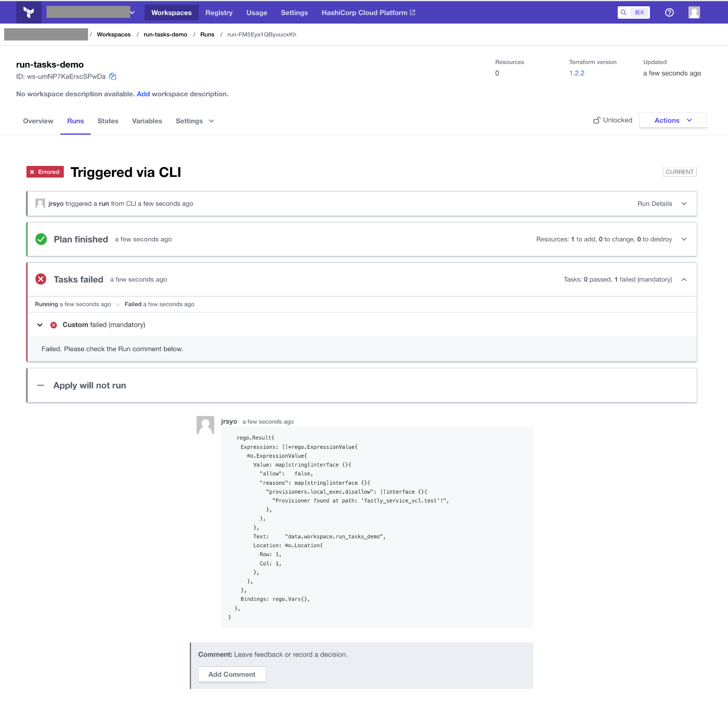
Task: Click the green Plan finished checkmark icon
Action: coord(41,239)
